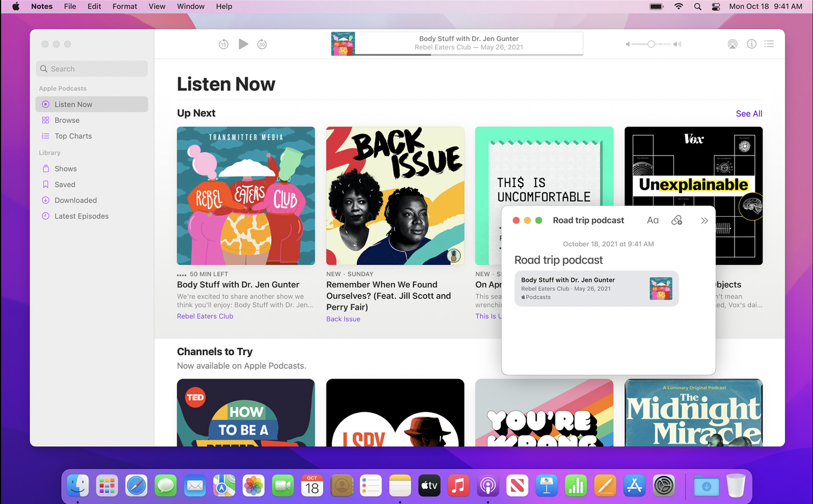The height and width of the screenshot is (504, 813).
Task: Open App Store from the Dock
Action: (634, 486)
